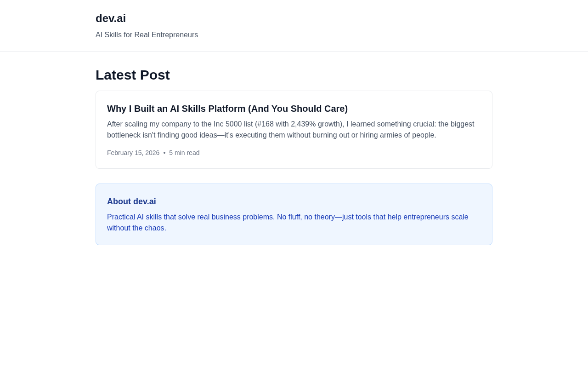588x368 pixels.
Task: Click the "5 min read" label
Action: (x=184, y=153)
